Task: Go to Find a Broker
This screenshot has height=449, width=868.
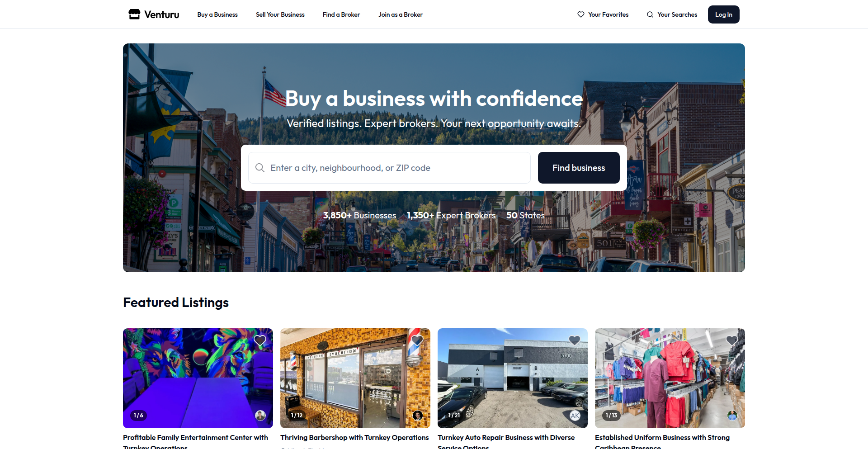Action: point(341,14)
